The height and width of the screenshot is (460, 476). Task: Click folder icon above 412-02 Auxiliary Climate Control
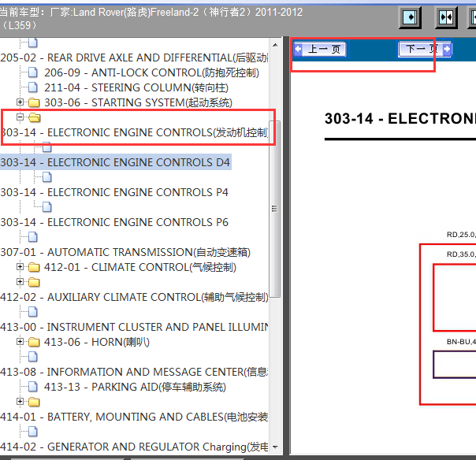(34, 282)
